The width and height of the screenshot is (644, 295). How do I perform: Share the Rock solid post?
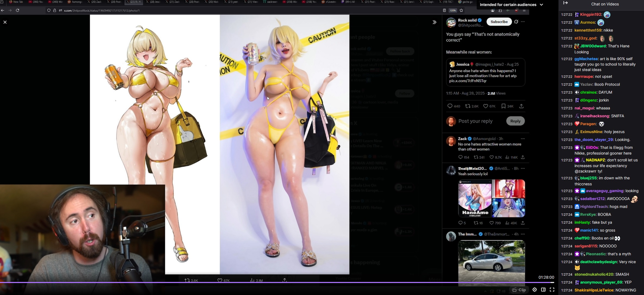point(521,106)
